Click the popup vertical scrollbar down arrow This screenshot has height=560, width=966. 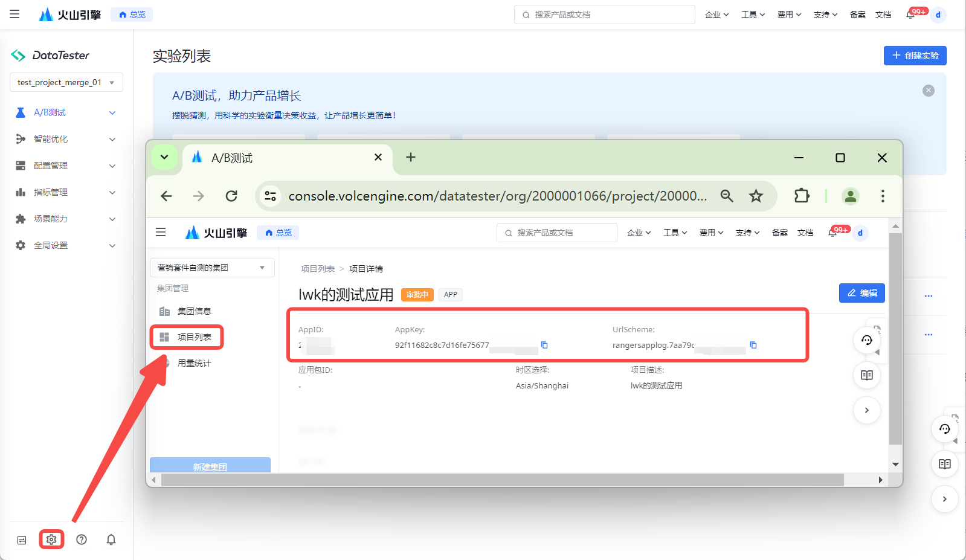[896, 465]
